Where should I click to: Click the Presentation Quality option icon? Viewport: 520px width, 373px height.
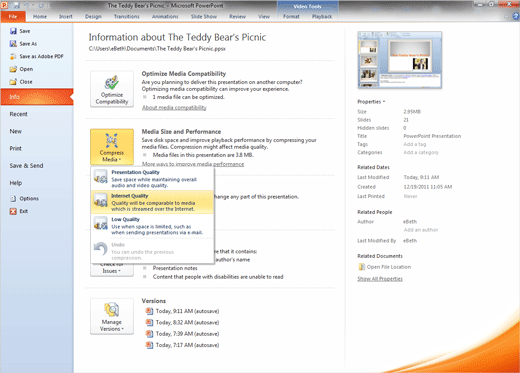[100, 176]
